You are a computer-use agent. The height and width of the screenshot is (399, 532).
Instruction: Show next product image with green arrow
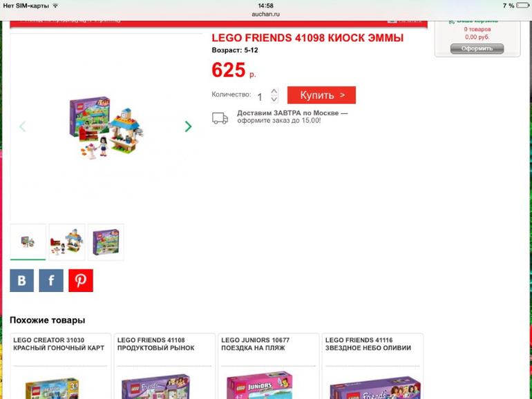pos(189,126)
